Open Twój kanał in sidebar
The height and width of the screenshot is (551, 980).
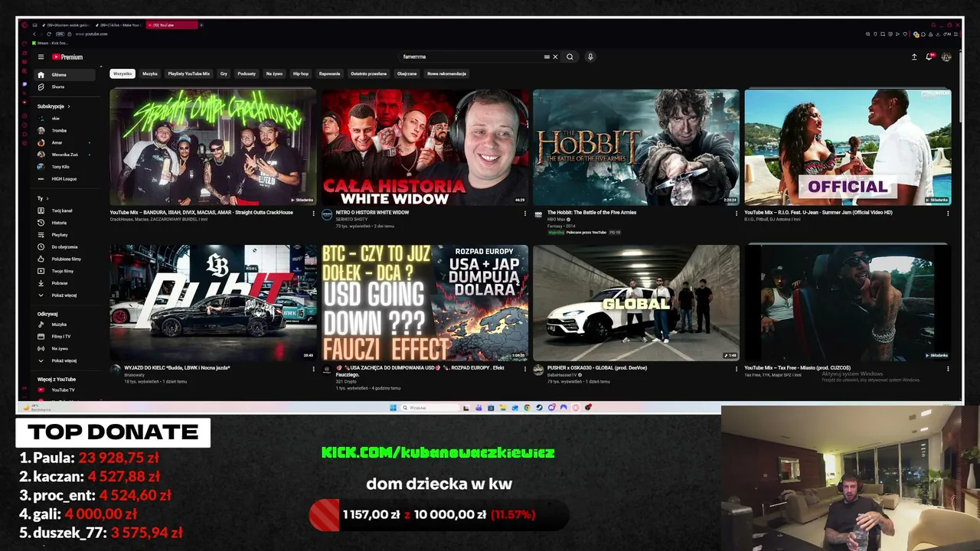click(x=64, y=210)
